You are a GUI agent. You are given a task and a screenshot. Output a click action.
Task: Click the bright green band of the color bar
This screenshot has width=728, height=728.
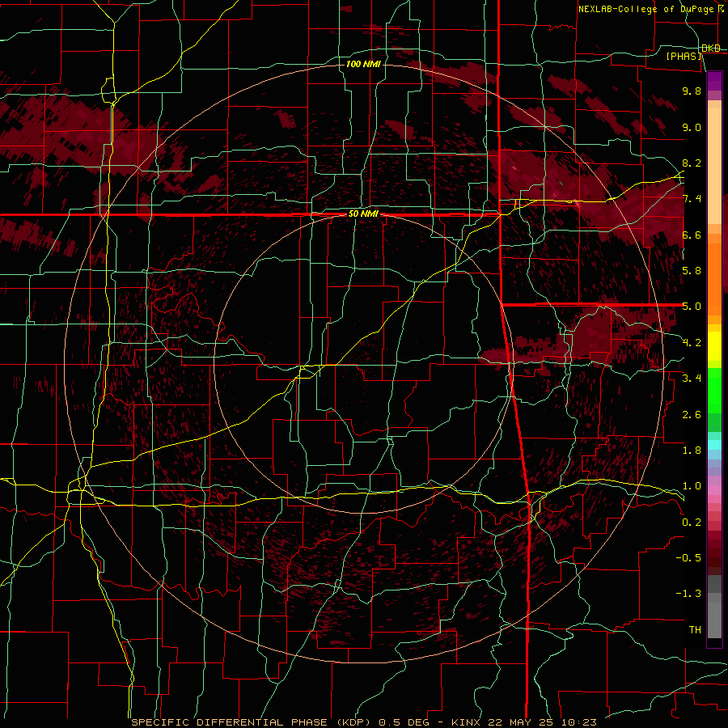coord(714,391)
